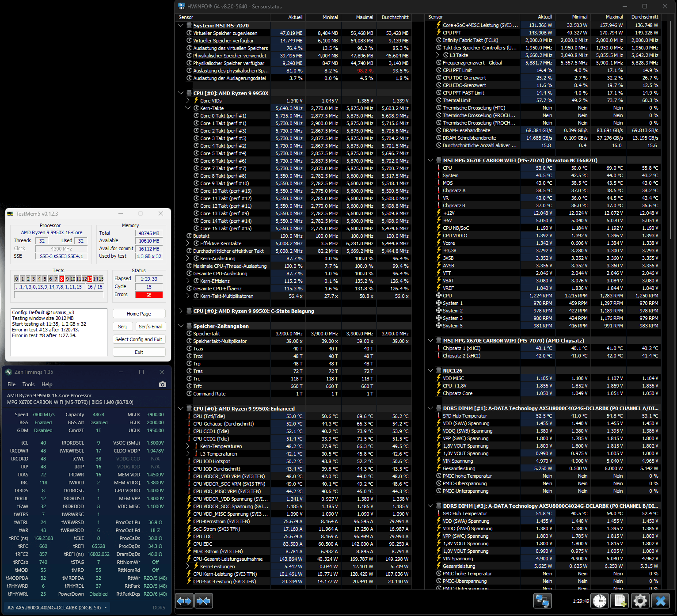Screen dimensions: 677x616
Task: Collapse NUC126 sensor group
Action: pos(430,370)
